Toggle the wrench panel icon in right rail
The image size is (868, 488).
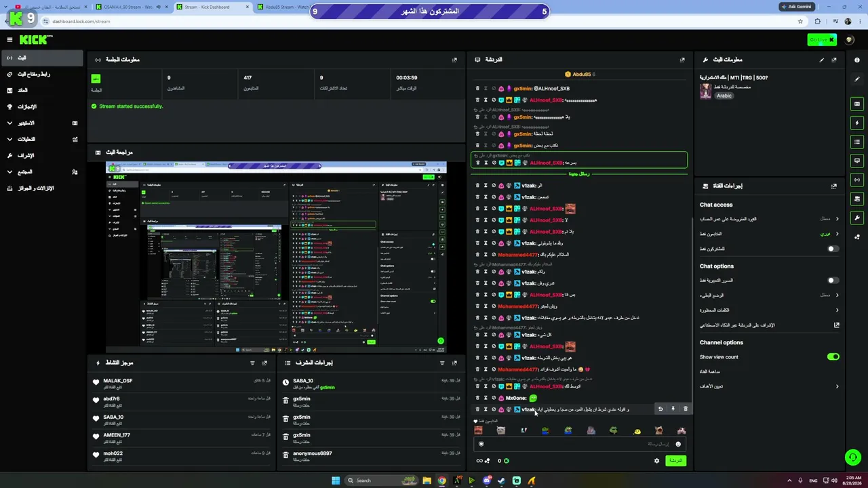857,218
